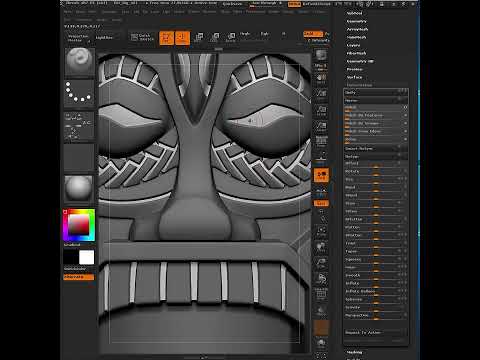Select the Rotate transform icon

tap(231, 37)
